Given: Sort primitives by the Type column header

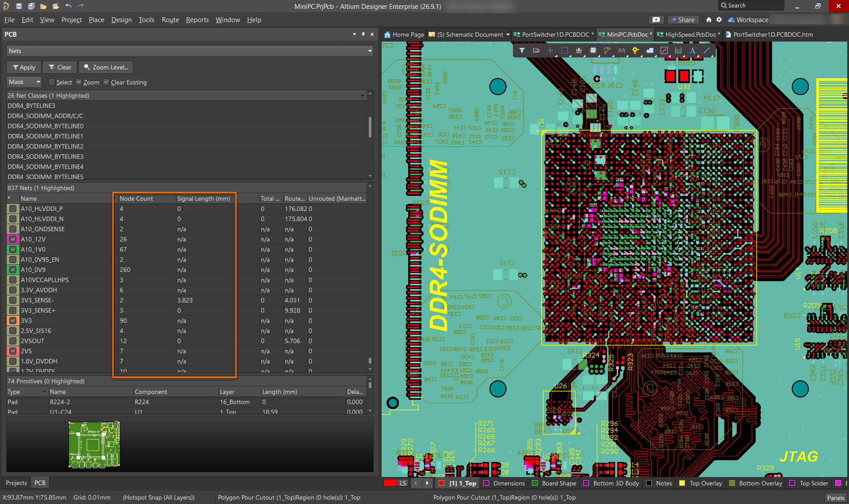Looking at the screenshot, I should coord(27,392).
